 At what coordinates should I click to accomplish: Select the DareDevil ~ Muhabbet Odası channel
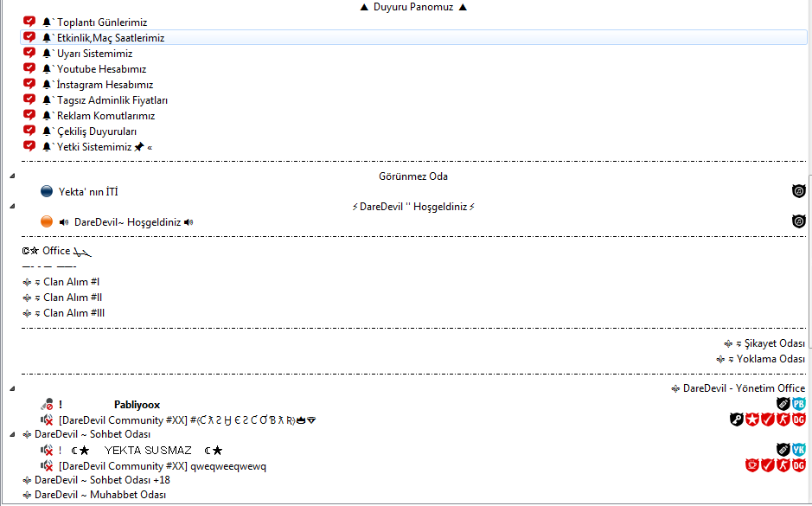pyautogui.click(x=95, y=495)
